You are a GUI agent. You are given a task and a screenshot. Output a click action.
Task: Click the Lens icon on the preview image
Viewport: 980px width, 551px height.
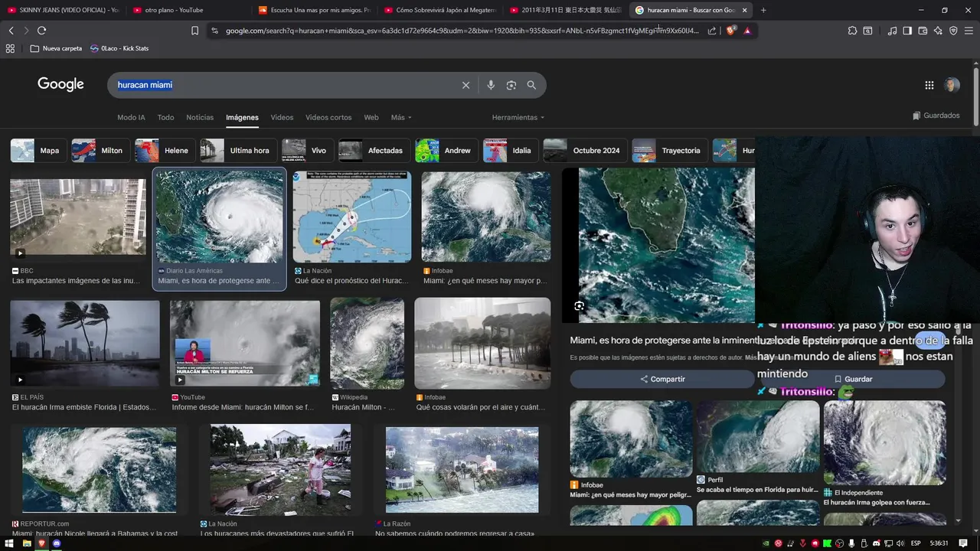(580, 306)
